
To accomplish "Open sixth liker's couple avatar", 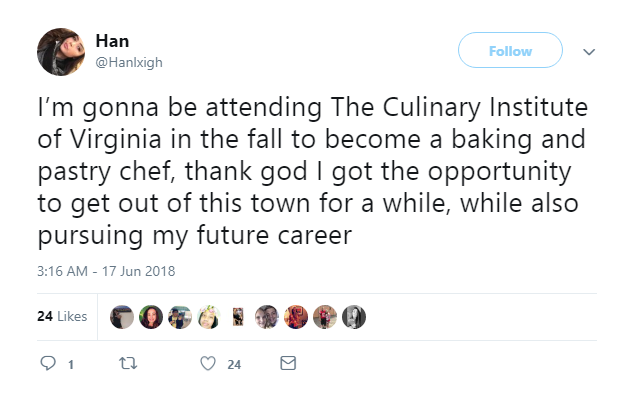I will 267,317.
